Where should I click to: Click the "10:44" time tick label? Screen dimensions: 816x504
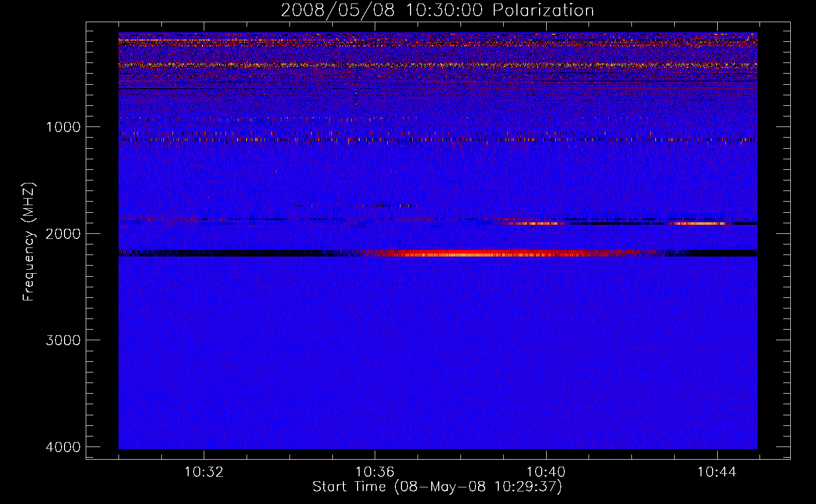(717, 472)
